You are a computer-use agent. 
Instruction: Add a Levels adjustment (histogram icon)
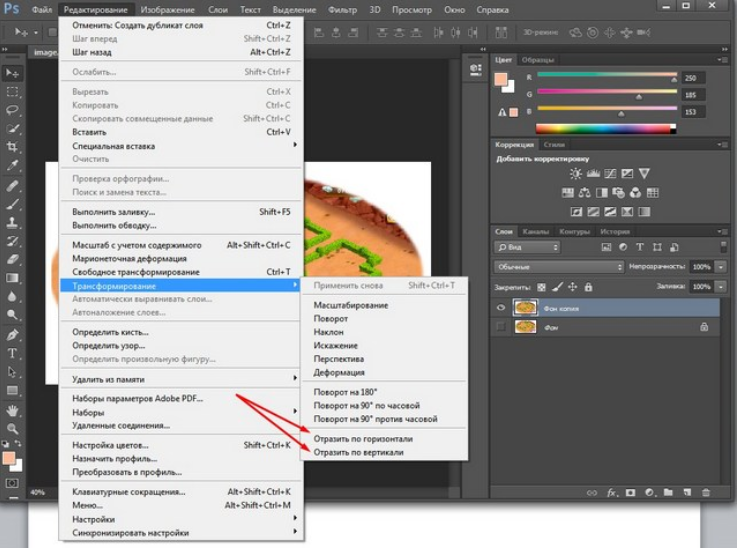[593, 174]
